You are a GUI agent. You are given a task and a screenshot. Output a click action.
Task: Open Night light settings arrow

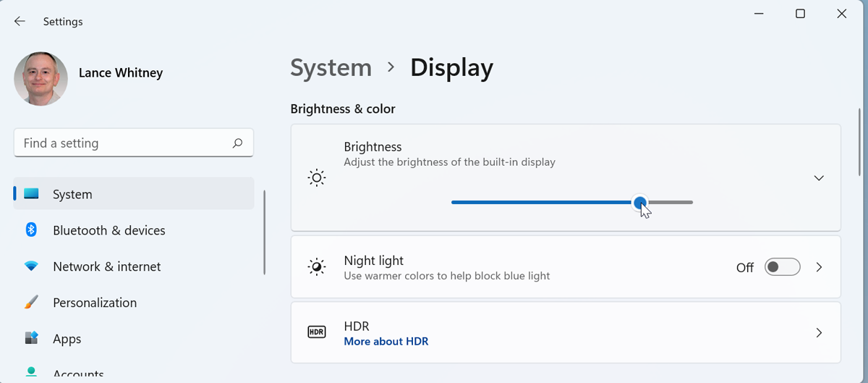coord(819,267)
